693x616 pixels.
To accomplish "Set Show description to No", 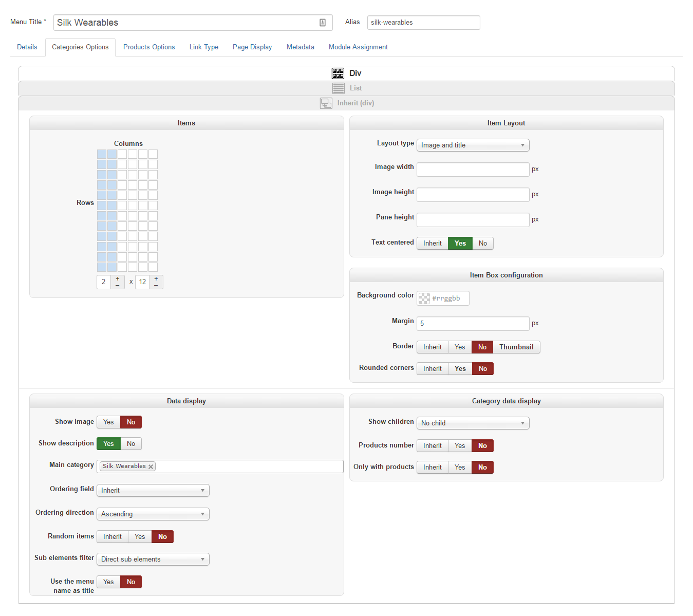I will pos(131,444).
